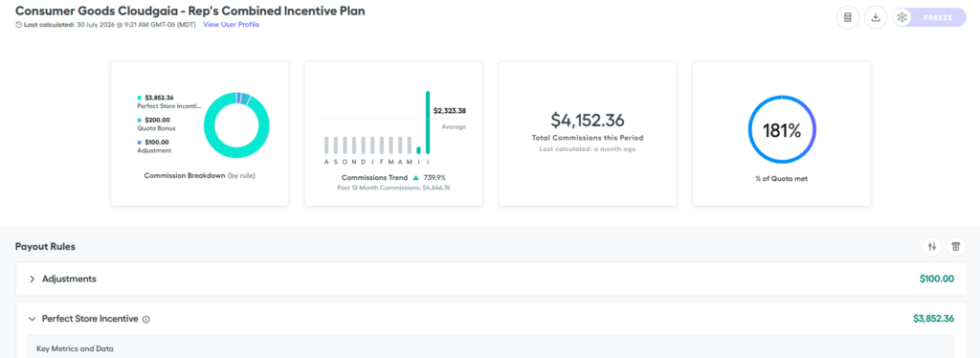Click the calculator icon button
The width and height of the screenshot is (980, 358).
tap(848, 17)
